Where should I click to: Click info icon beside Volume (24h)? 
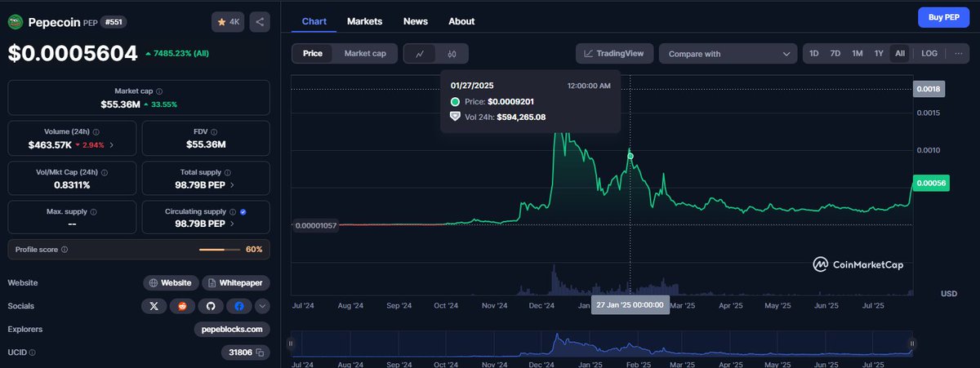click(96, 131)
